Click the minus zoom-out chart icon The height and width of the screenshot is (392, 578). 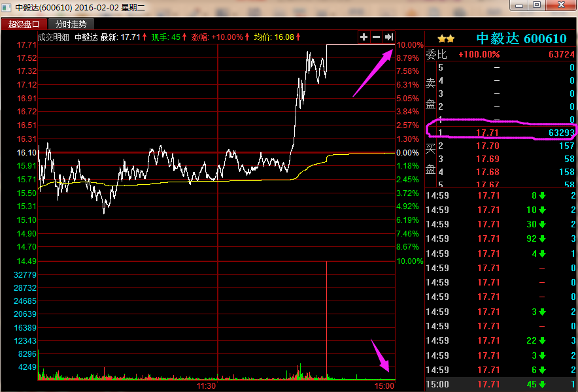pos(377,37)
